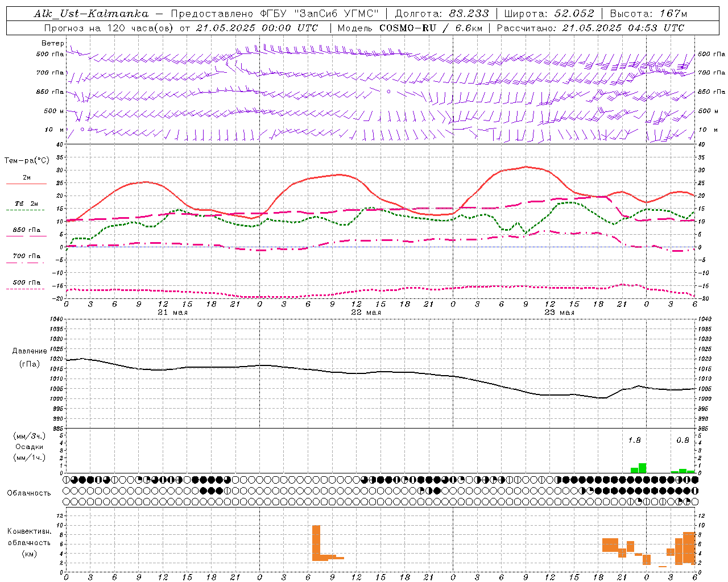Image resolution: width=728 pixels, height=582 pixels.
Task: Click the 'Предоставлено ФГБУ "ЗапСиб УГМС"' provider text
Action: (275, 14)
